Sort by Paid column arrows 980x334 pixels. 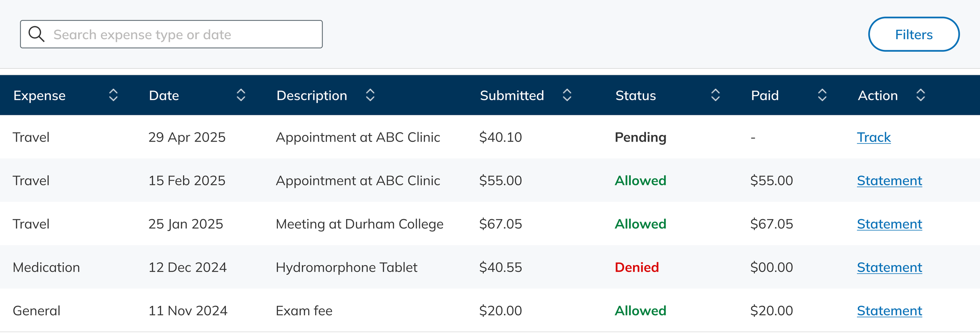(x=822, y=95)
